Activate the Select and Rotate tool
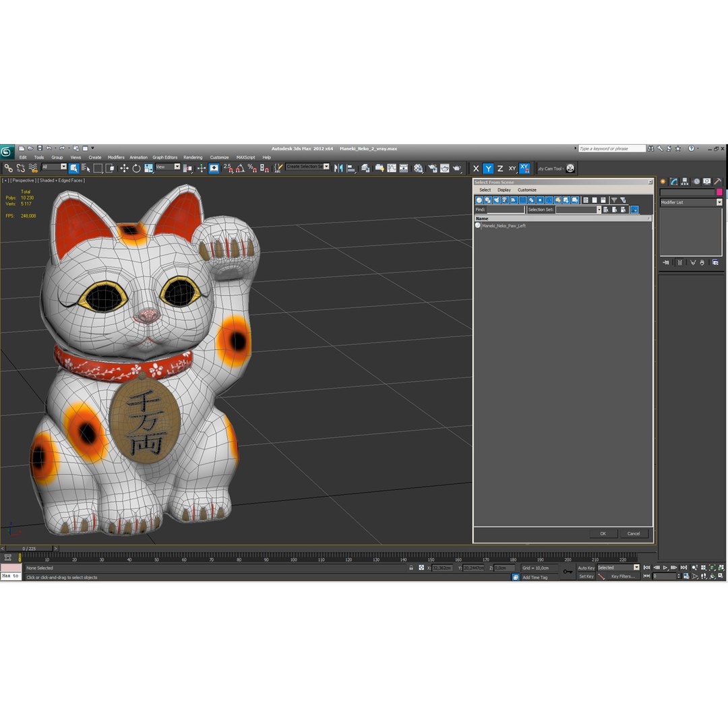The width and height of the screenshot is (728, 728). 136,168
